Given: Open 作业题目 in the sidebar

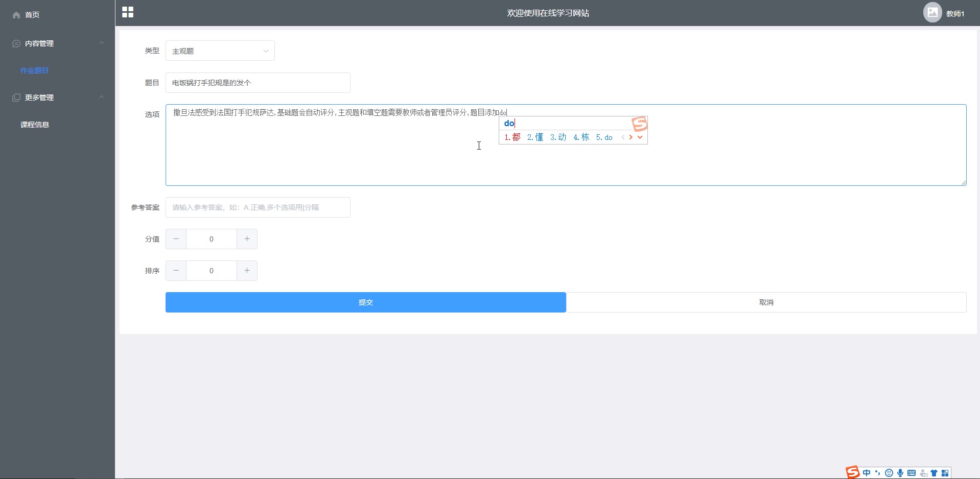Looking at the screenshot, I should tap(34, 70).
